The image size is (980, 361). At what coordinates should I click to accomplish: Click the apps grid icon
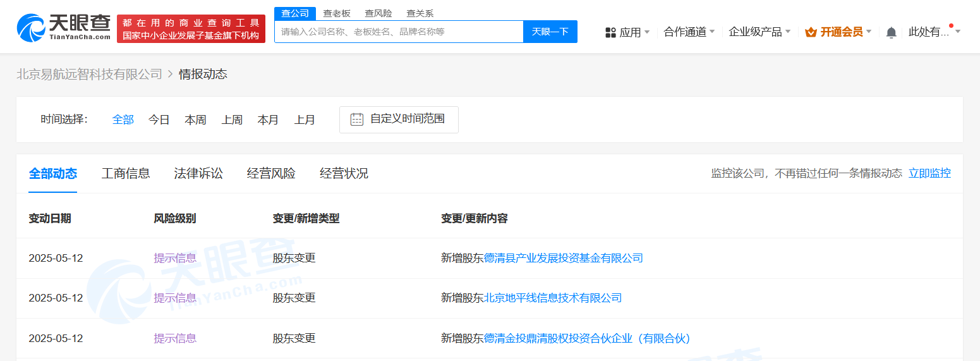coord(610,32)
